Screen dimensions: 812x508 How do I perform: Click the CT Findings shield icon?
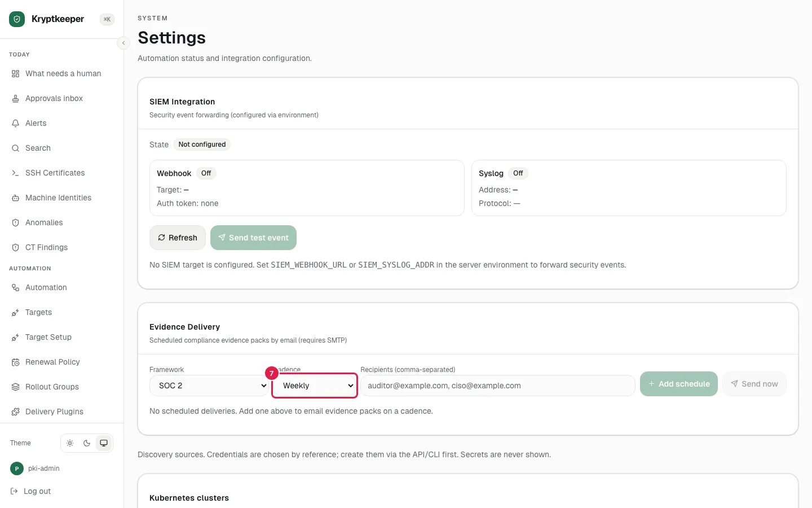pos(15,247)
